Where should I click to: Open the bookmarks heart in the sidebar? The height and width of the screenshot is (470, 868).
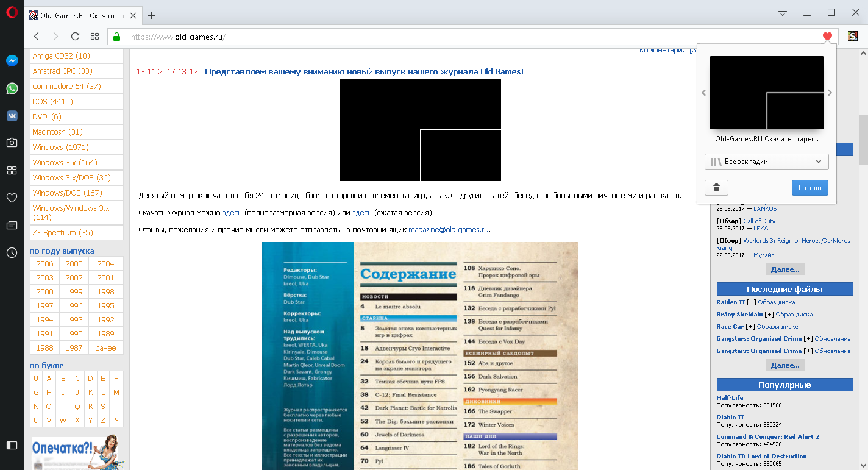pyautogui.click(x=12, y=198)
